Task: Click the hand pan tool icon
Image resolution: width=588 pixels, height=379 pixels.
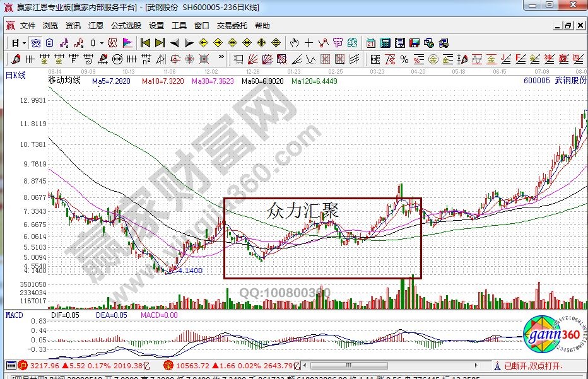Action: point(294,43)
